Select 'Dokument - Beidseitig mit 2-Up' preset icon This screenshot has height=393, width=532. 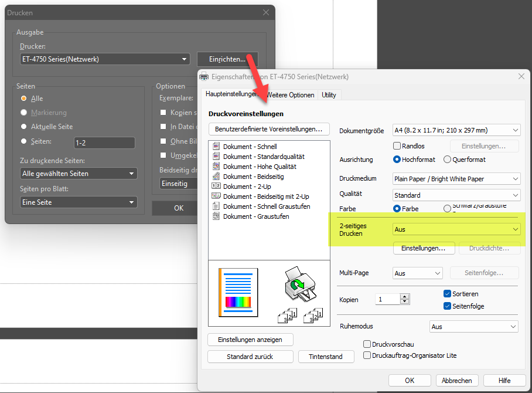[216, 196]
